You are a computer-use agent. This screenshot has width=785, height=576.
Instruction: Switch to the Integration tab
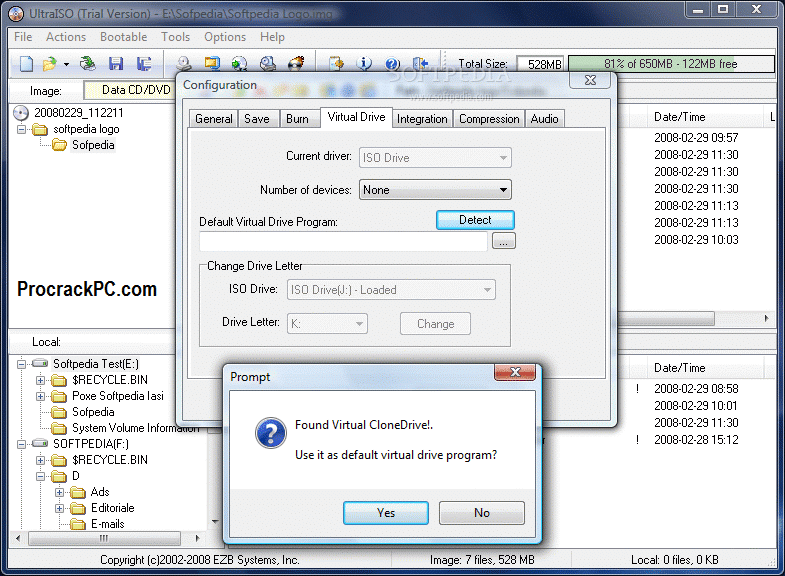(x=422, y=119)
